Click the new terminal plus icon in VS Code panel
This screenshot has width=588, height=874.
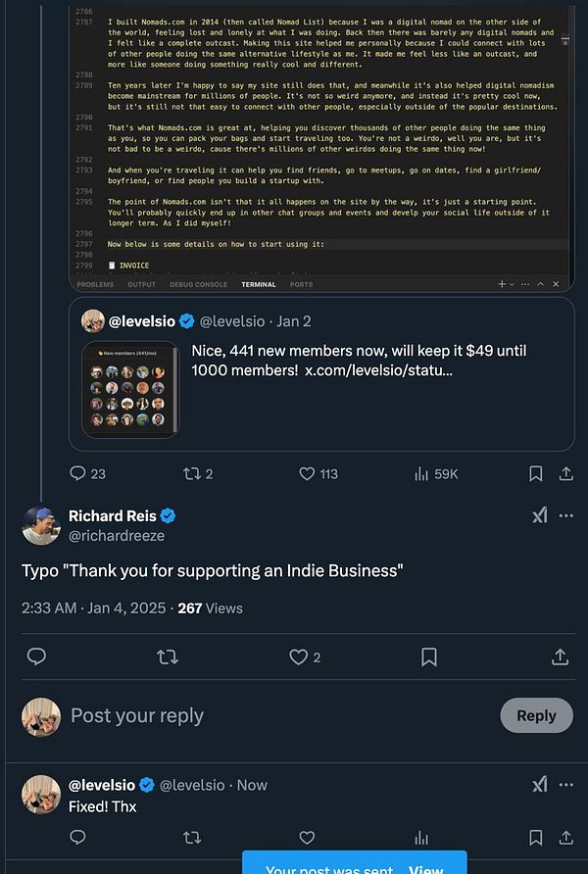(500, 284)
